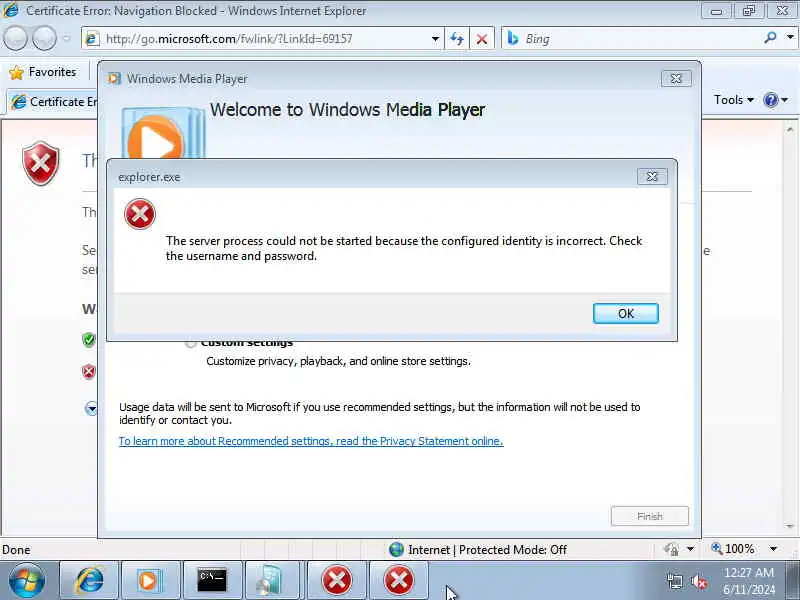Viewport: 800px width, 600px height.
Task: Click the browser Back button
Action: click(15, 39)
